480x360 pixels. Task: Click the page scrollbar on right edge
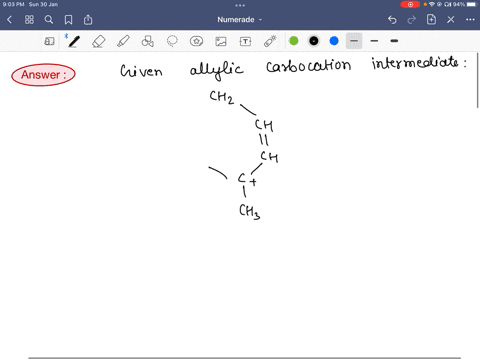(x=478, y=80)
